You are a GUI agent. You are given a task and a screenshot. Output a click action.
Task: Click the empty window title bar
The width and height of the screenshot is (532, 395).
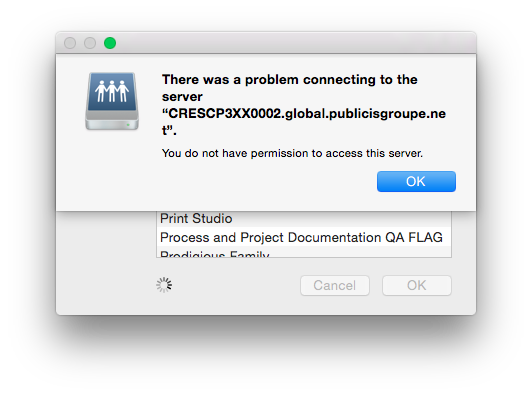295,43
